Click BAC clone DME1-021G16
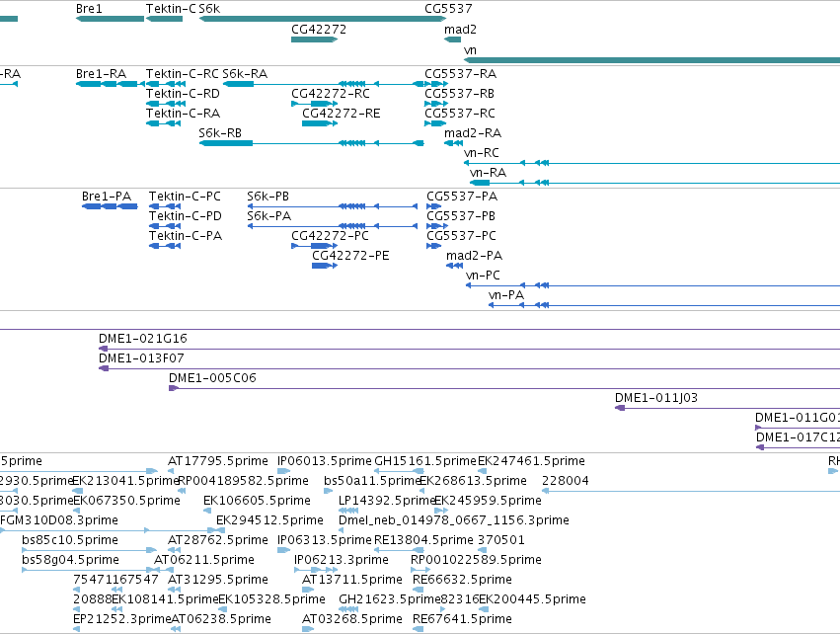The image size is (840, 634). click(143, 339)
